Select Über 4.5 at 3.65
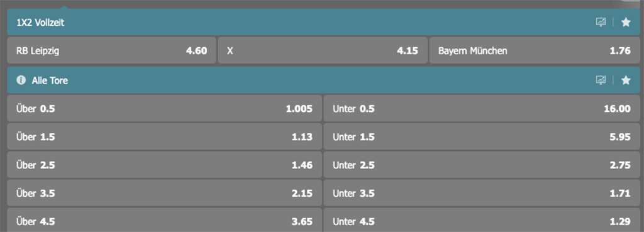The width and height of the screenshot is (644, 232). tap(164, 220)
